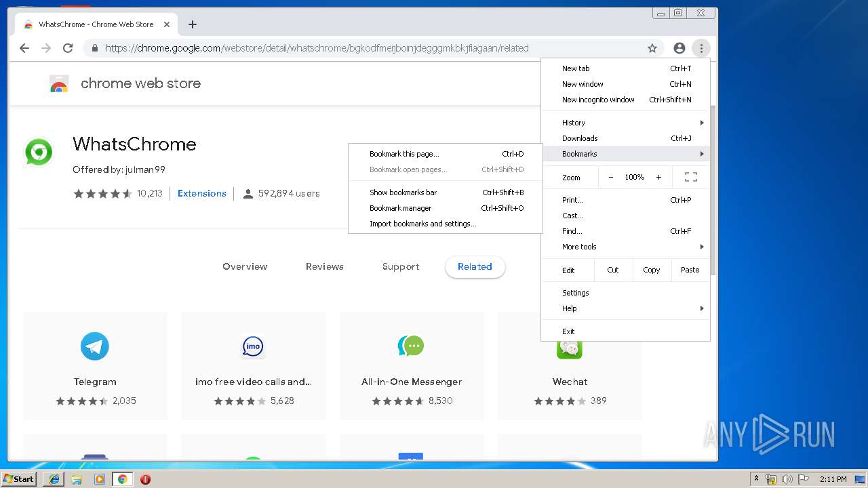Click the imo extension icon
Image resolution: width=868 pixels, height=488 pixels.
click(x=253, y=346)
